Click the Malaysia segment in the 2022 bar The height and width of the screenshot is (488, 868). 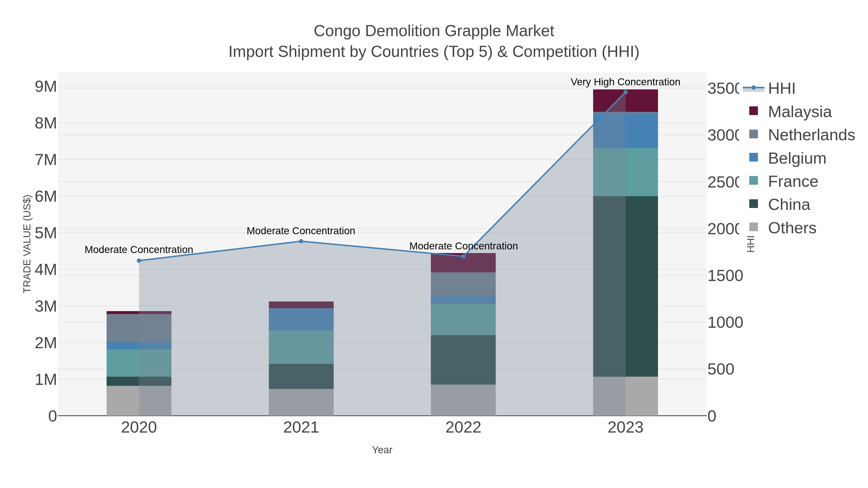pyautogui.click(x=463, y=263)
